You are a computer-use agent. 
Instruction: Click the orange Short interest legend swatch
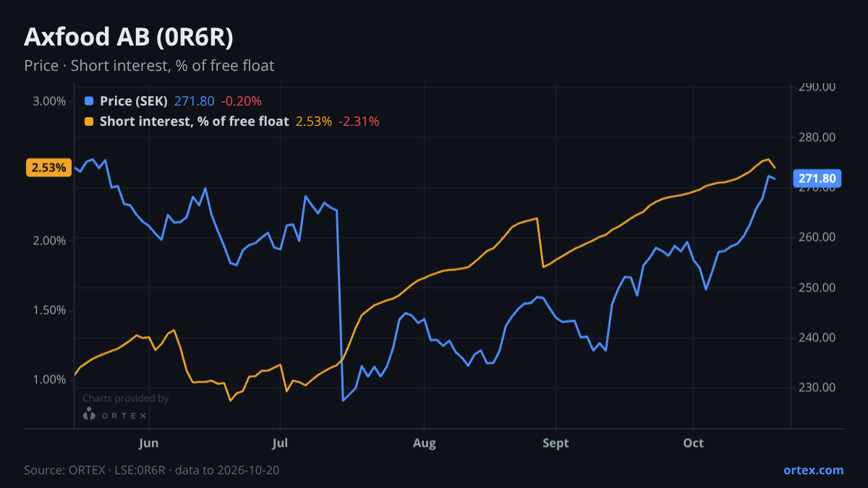click(89, 121)
